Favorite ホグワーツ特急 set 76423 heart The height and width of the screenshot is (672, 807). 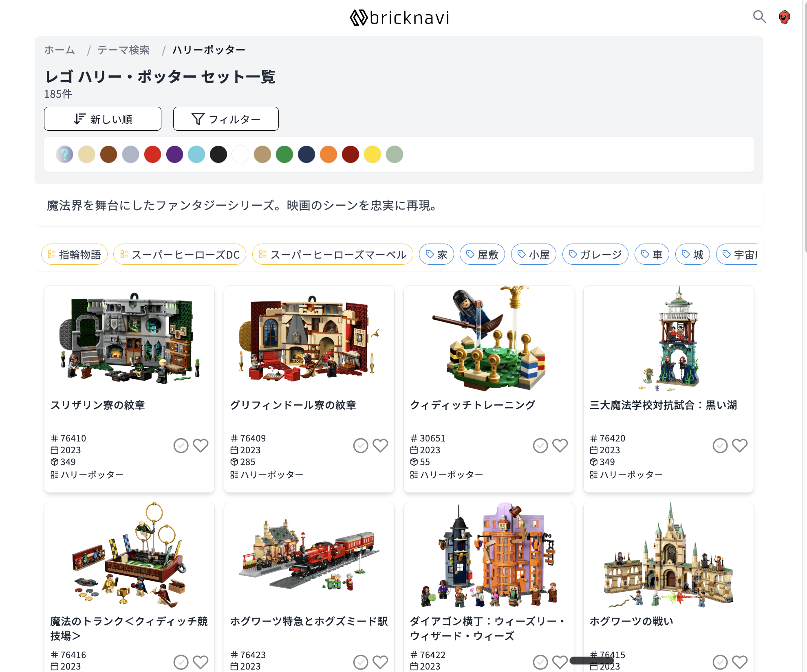click(380, 662)
